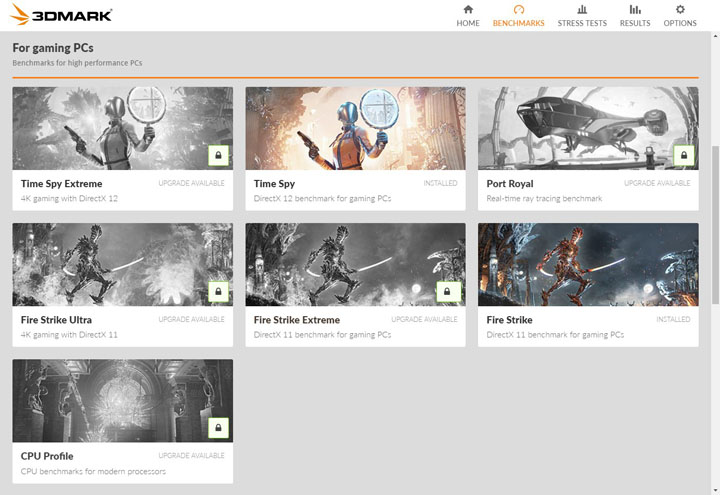The width and height of the screenshot is (720, 495).
Task: Click the Time Spy Extreme title
Action: coord(62,184)
